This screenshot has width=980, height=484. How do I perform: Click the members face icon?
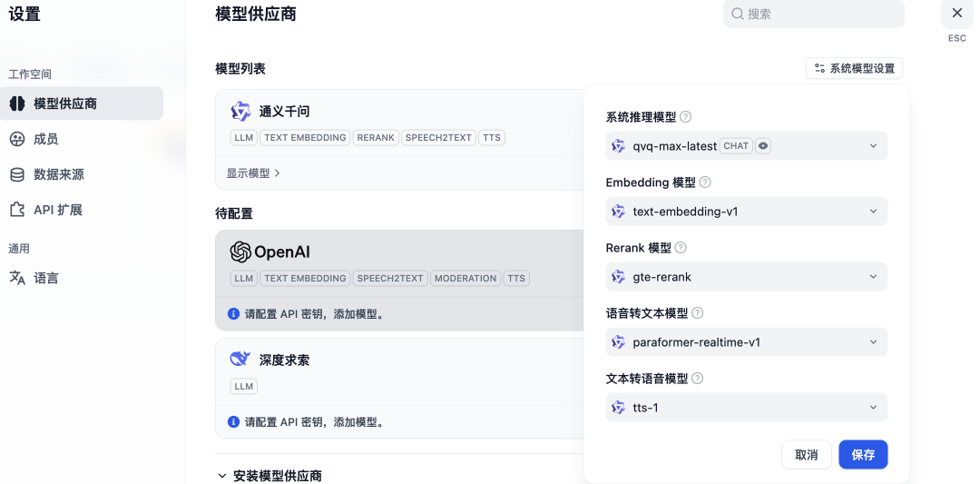click(x=17, y=139)
